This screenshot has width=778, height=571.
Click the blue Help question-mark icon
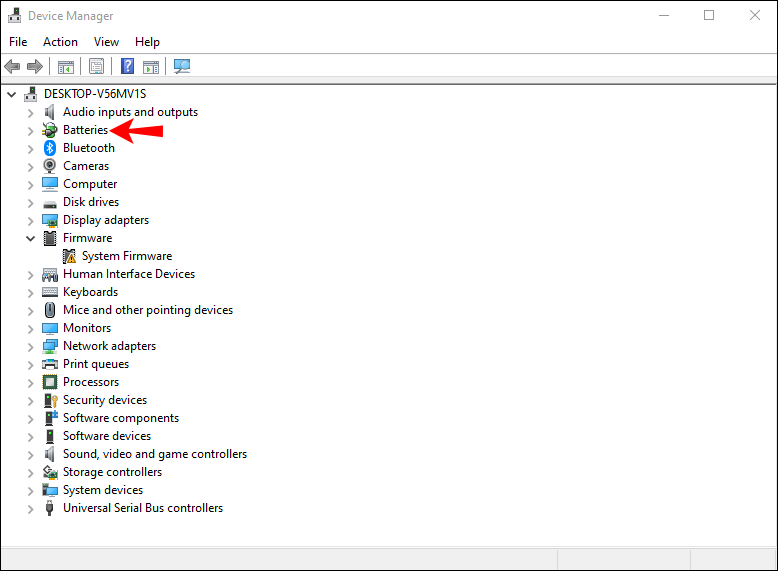click(x=128, y=66)
